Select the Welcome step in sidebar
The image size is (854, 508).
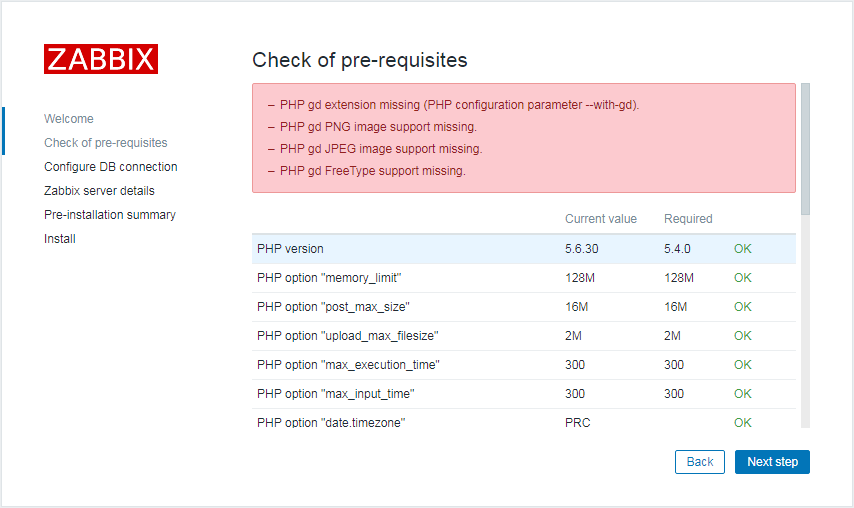click(69, 119)
